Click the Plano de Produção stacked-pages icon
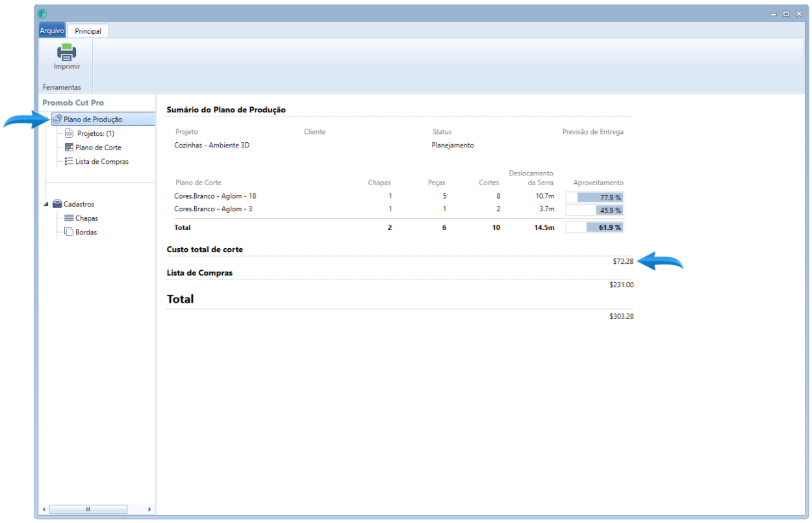The image size is (812, 523). (x=57, y=120)
